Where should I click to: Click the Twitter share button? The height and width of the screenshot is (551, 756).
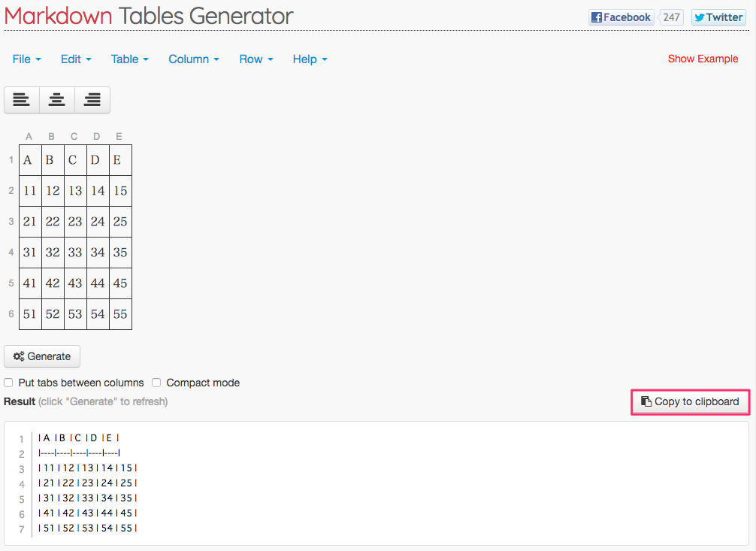(718, 17)
